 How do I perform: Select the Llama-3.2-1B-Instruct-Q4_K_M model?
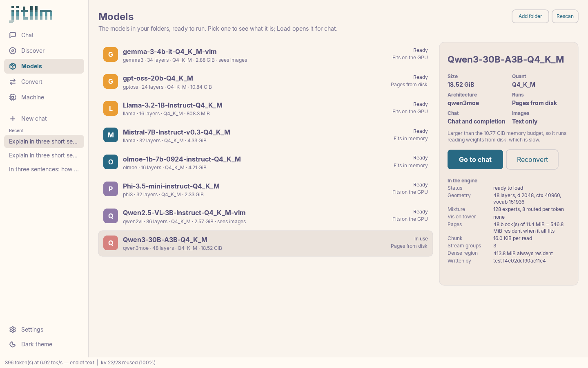(x=265, y=109)
